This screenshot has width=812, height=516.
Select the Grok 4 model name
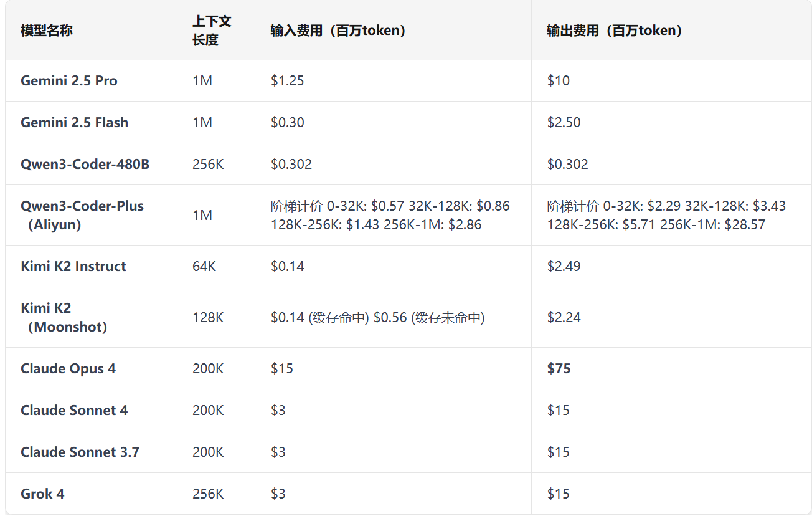click(42, 494)
